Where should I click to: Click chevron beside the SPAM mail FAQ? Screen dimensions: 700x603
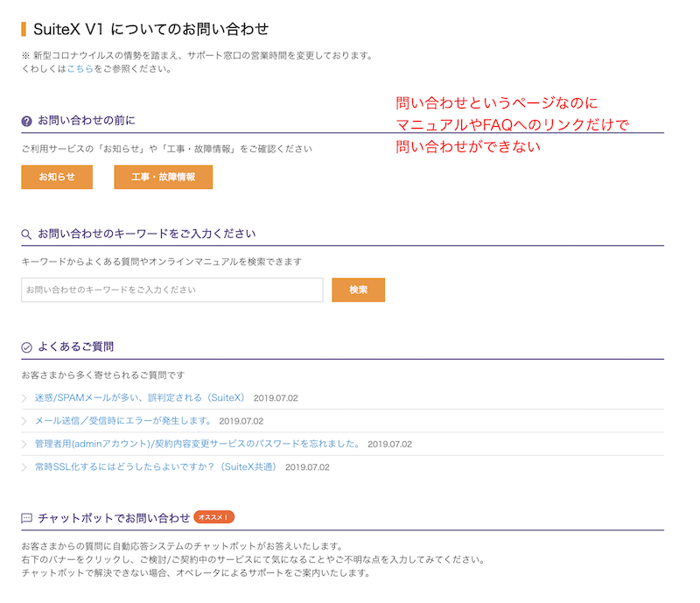(x=24, y=398)
